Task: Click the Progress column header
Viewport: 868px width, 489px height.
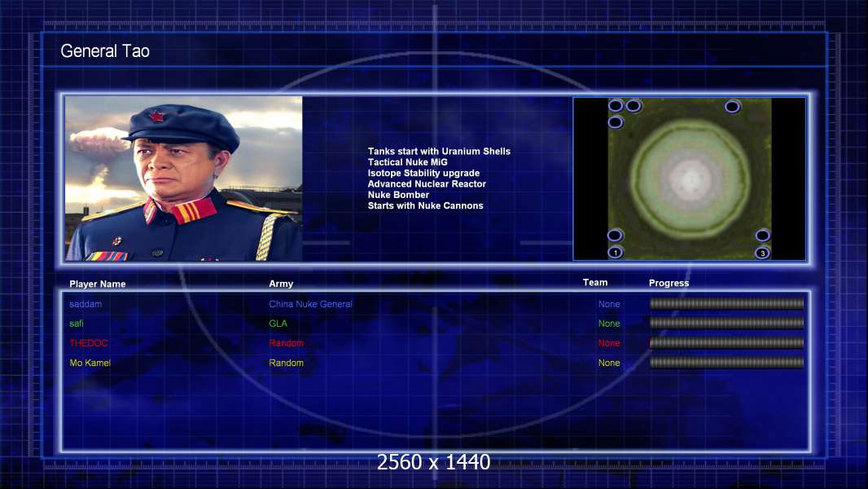Action: (x=669, y=283)
